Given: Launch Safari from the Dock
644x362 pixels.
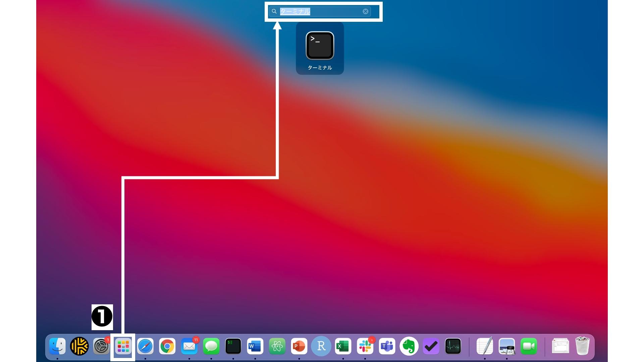Looking at the screenshot, I should (145, 346).
